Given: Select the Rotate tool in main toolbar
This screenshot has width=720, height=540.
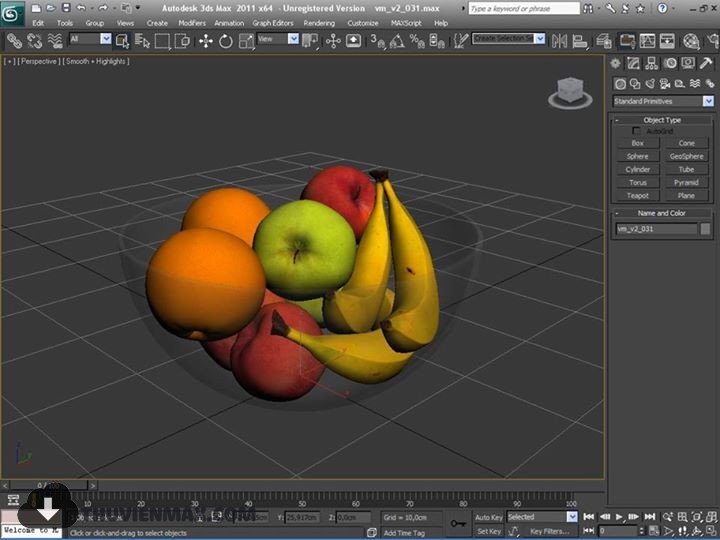Looking at the screenshot, I should pyautogui.click(x=226, y=40).
